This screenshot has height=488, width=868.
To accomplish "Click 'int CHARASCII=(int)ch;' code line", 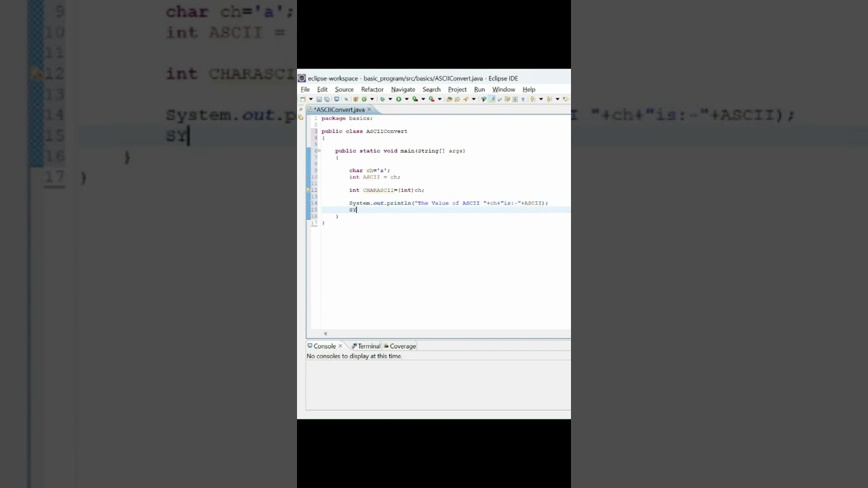I will 387,190.
